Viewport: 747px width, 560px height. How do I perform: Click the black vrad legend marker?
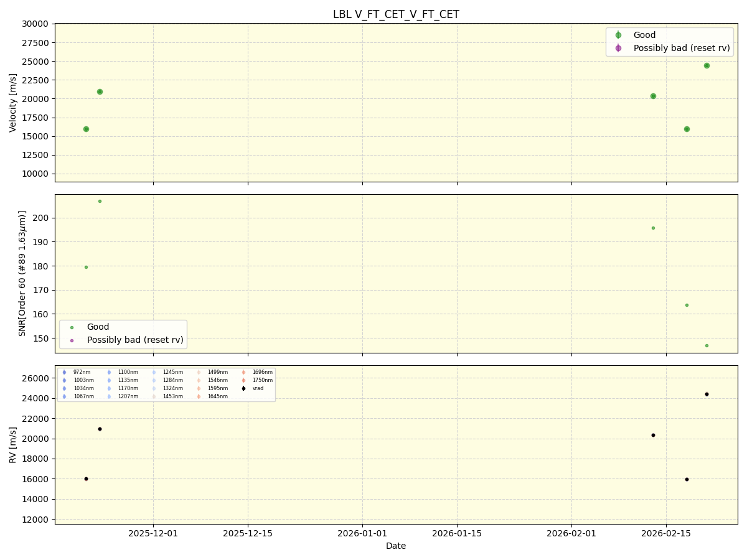point(243,388)
